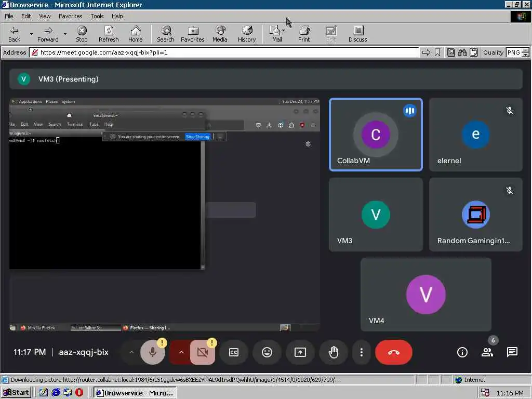Click the Forward toolbar button
The height and width of the screenshot is (399, 532).
(x=48, y=34)
